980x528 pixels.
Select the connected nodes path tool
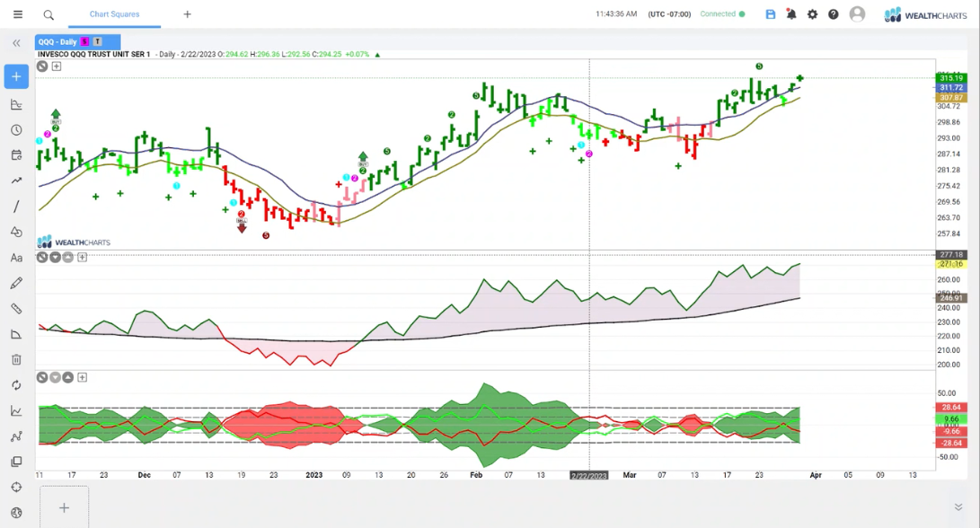(x=16, y=436)
